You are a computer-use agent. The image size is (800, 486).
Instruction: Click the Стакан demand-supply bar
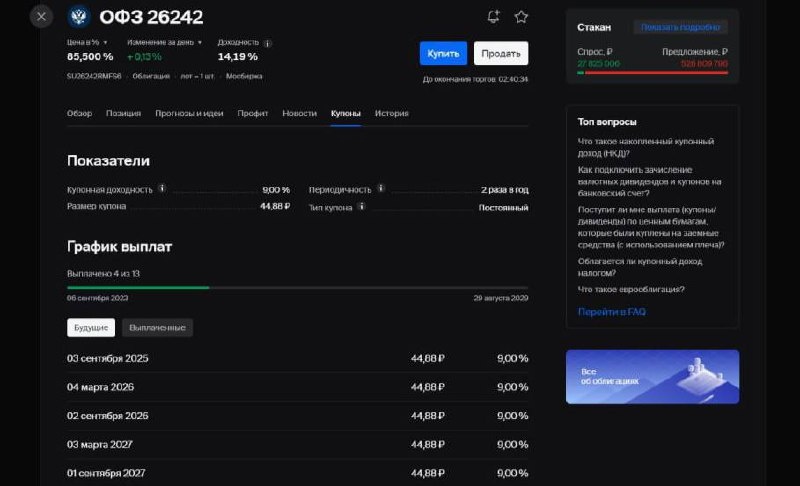[x=653, y=73]
